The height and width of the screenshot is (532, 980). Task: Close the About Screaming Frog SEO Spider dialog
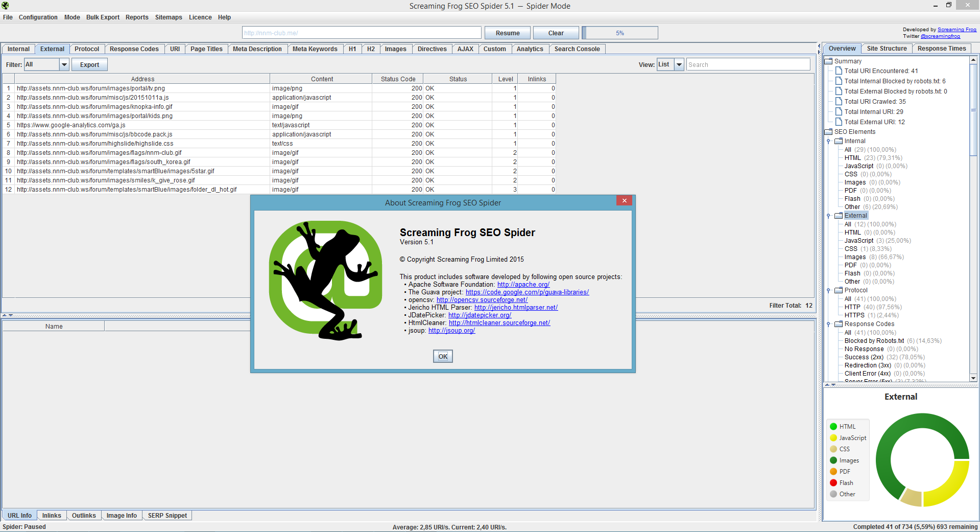tap(624, 201)
